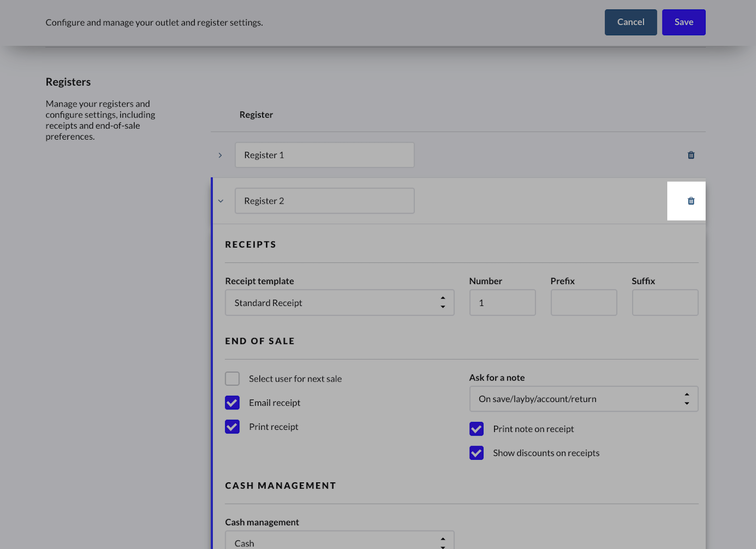756x549 pixels.
Task: Enable Select user for next sale
Action: (232, 378)
